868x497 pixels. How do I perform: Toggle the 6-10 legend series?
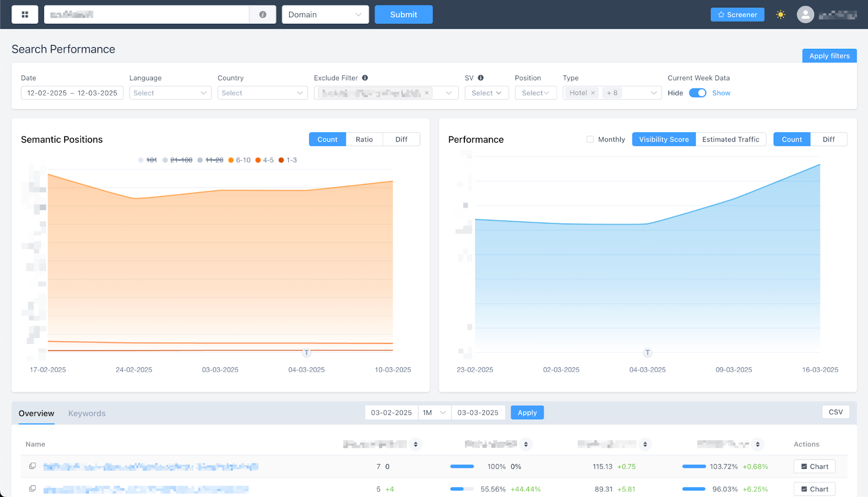click(x=239, y=160)
